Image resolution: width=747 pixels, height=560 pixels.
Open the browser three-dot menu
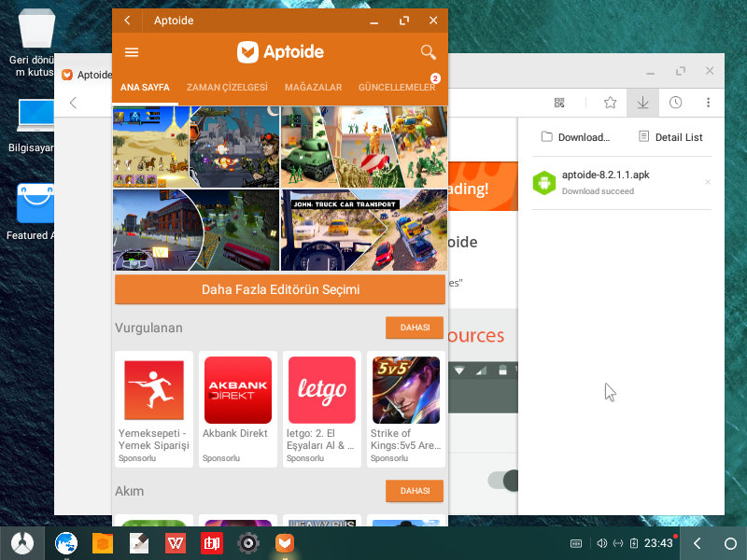pos(709,103)
